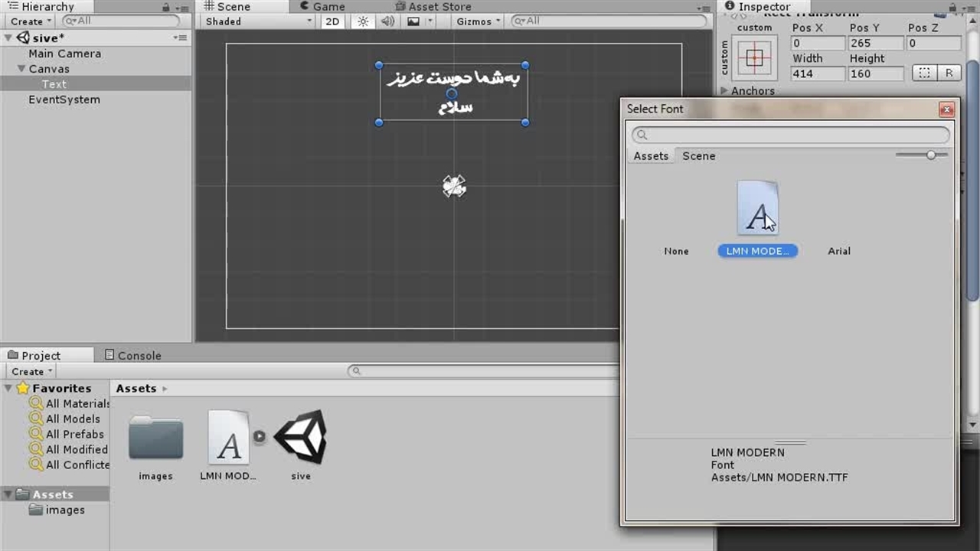The width and height of the screenshot is (980, 551).
Task: Click the Select Font search field
Action: [791, 135]
